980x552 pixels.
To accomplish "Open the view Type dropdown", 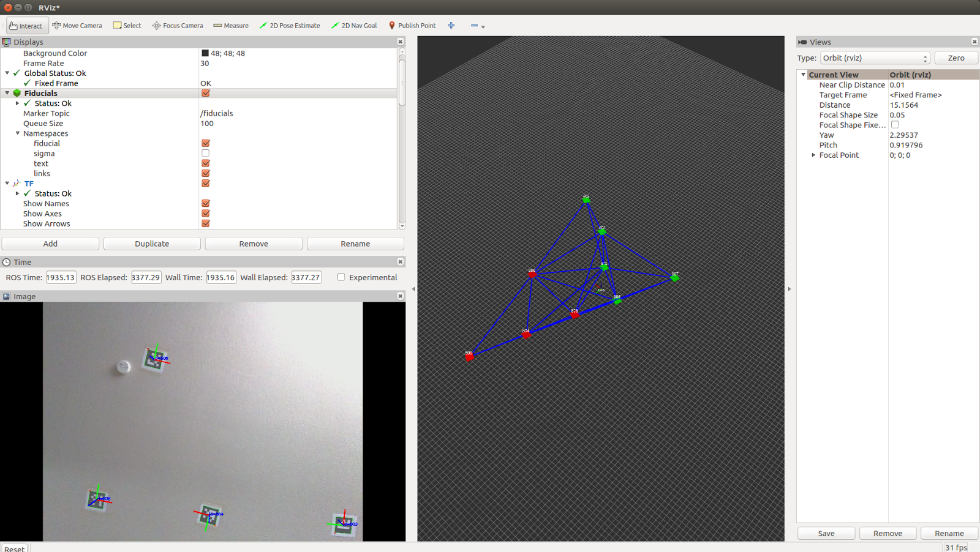I will coord(875,58).
